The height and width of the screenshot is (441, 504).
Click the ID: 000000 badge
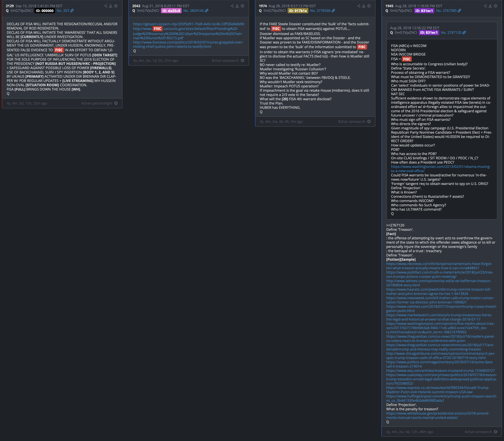[45, 10]
